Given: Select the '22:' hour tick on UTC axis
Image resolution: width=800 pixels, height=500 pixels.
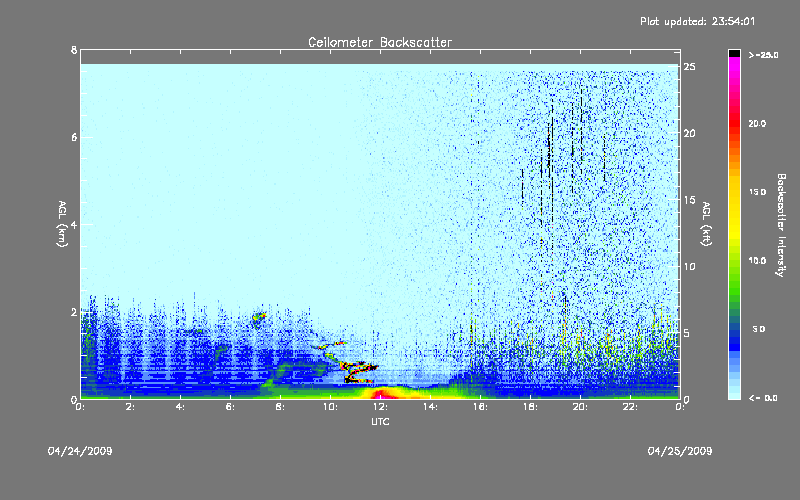Looking at the screenshot, I should coord(630,407).
